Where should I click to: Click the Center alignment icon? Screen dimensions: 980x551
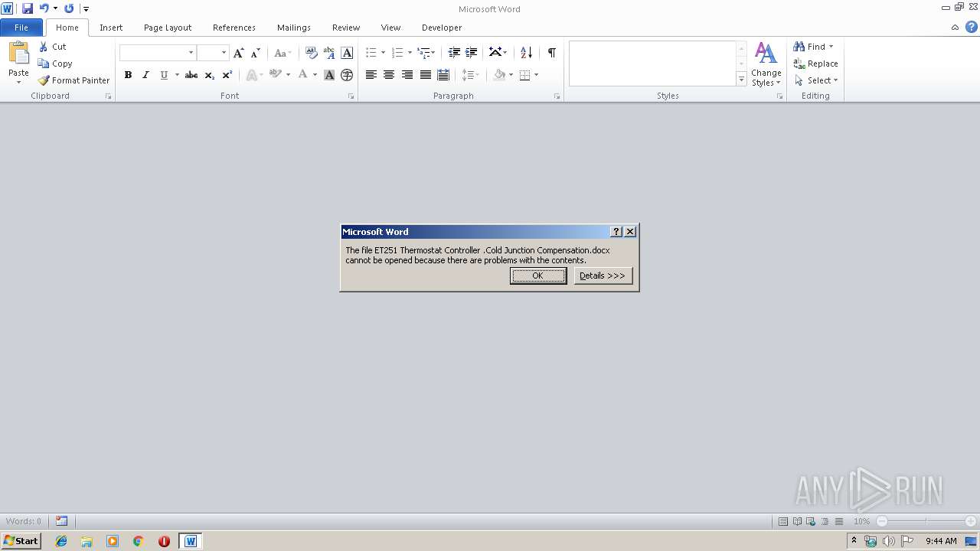pyautogui.click(x=389, y=75)
